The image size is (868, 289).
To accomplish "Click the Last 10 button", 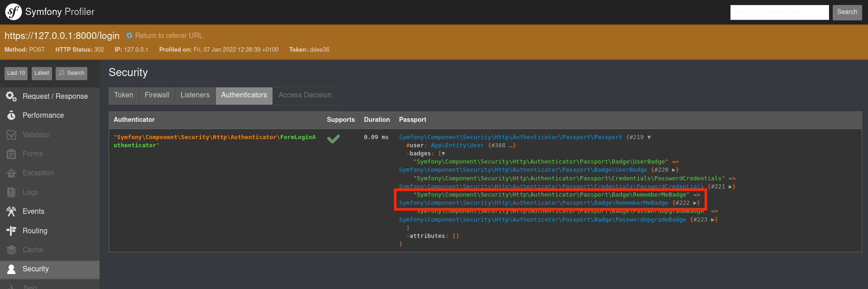I will click(16, 73).
